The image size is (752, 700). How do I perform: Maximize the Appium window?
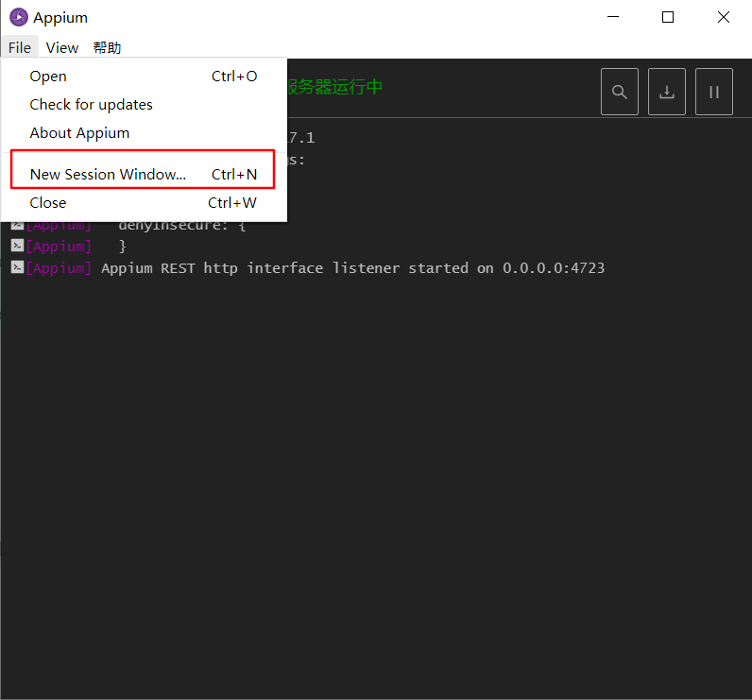[668, 17]
